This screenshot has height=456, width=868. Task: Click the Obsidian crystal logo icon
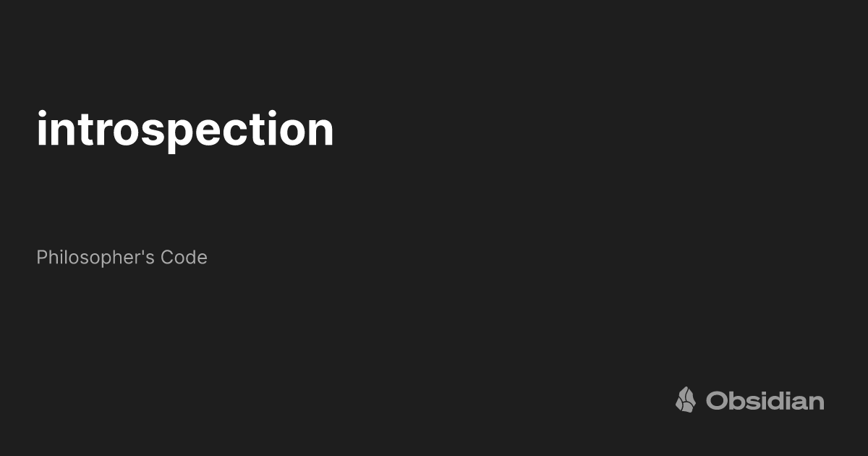coord(685,400)
